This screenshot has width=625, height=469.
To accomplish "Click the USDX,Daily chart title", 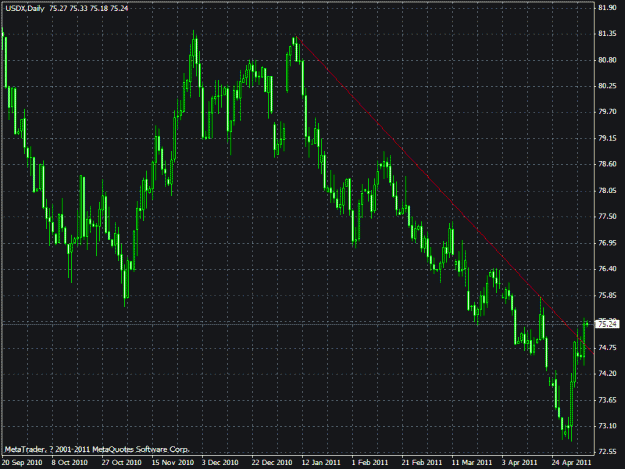I will coord(25,8).
